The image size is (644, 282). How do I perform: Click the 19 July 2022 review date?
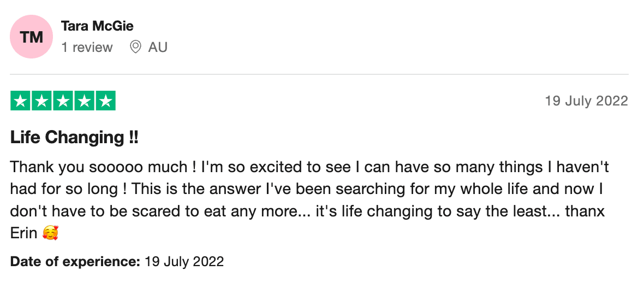click(587, 101)
